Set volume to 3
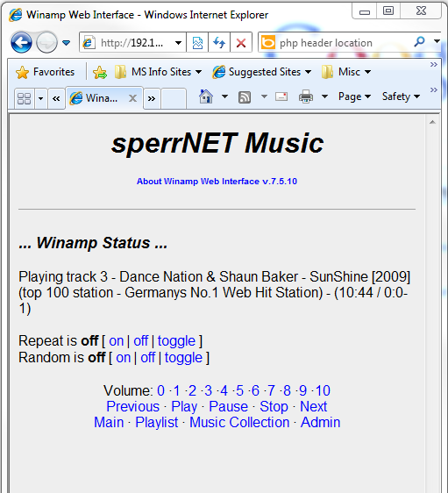The image size is (448, 493). click(208, 391)
